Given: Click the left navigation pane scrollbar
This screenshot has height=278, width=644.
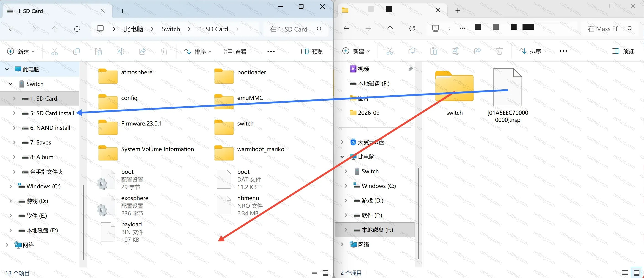Looking at the screenshot, I should tap(83, 222).
